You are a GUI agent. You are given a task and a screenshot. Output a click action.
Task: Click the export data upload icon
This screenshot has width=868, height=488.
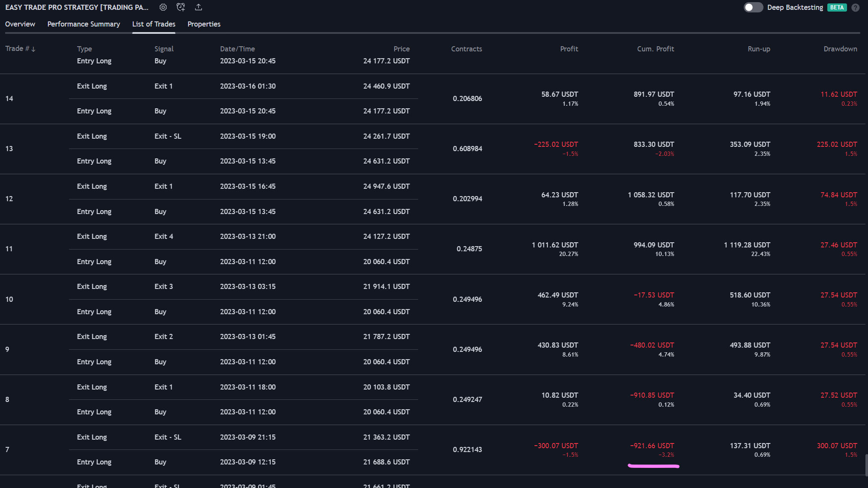tap(198, 7)
